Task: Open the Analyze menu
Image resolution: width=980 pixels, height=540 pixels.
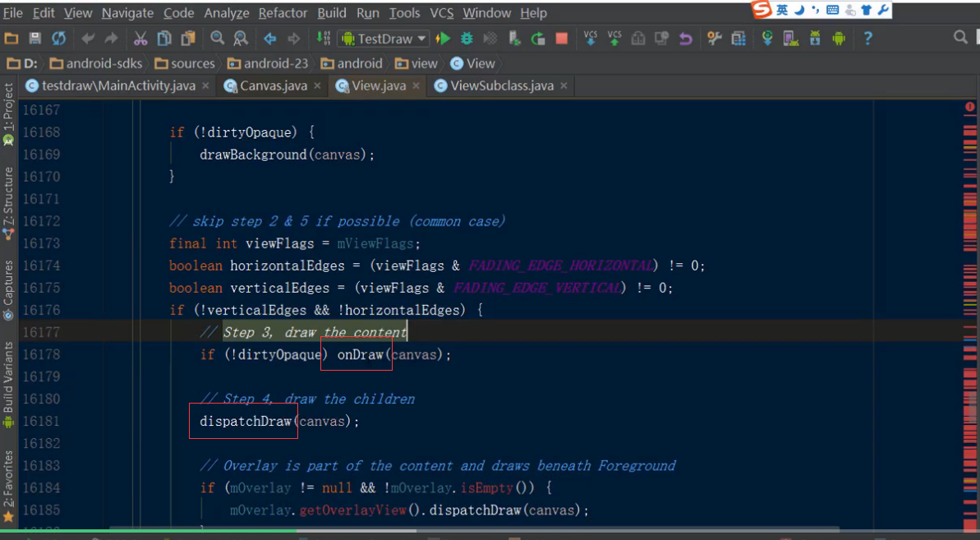Action: pos(226,12)
